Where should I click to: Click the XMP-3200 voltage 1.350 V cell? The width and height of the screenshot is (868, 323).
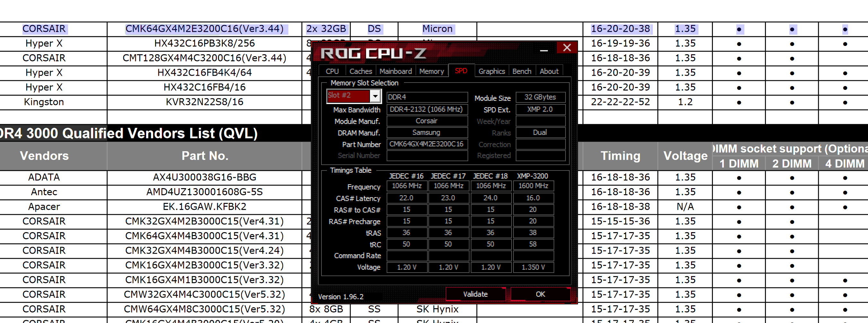coord(533,267)
